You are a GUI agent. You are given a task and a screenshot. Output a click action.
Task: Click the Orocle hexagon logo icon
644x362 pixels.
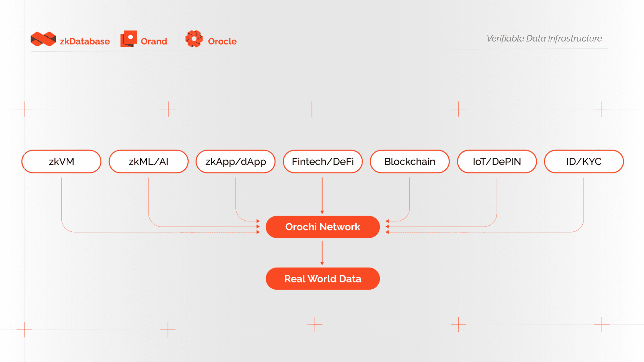194,39
